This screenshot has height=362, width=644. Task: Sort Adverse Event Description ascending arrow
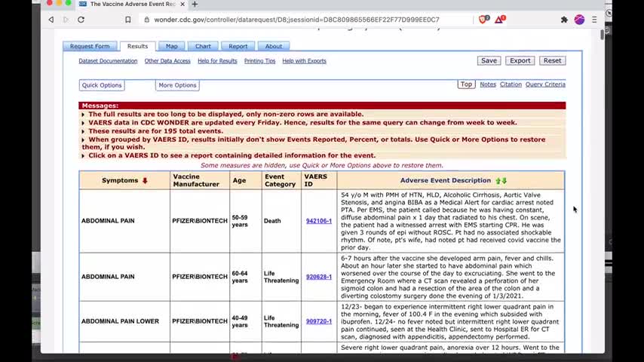tap(498, 180)
